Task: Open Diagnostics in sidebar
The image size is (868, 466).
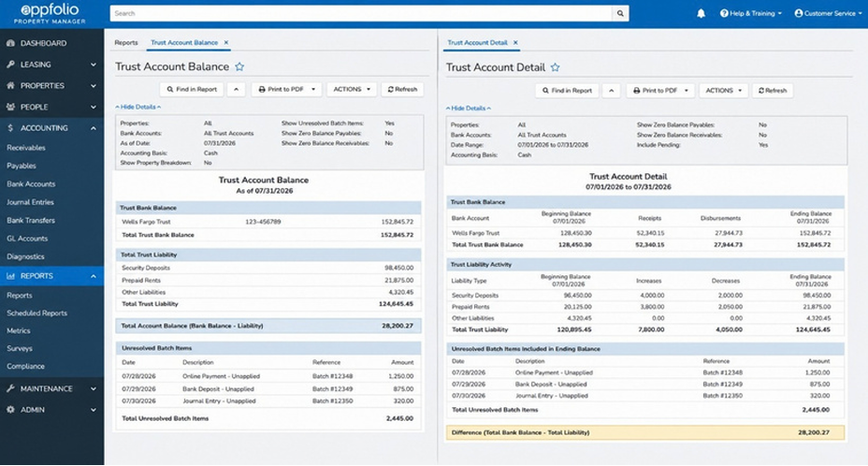Action: pos(25,256)
